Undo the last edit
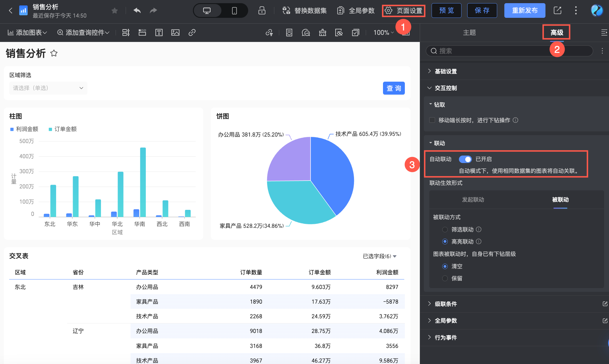The width and height of the screenshot is (609, 364). pos(137,11)
